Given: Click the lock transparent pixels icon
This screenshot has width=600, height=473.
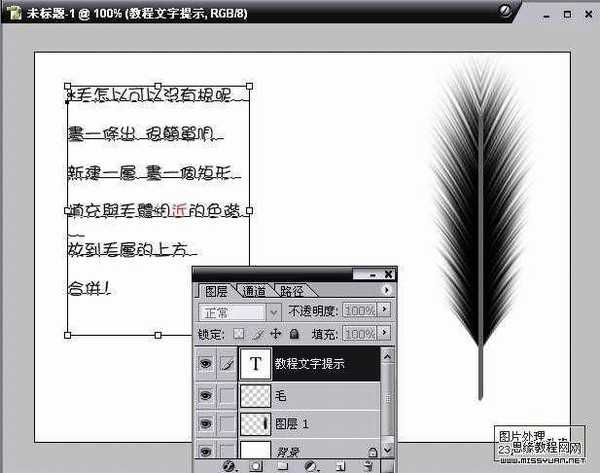Looking at the screenshot, I should 238,333.
